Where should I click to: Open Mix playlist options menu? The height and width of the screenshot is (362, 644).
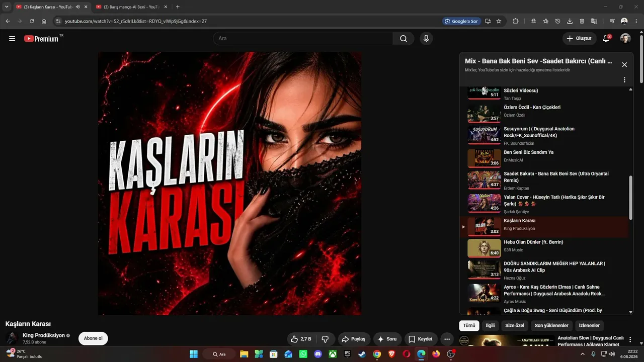coord(624,80)
